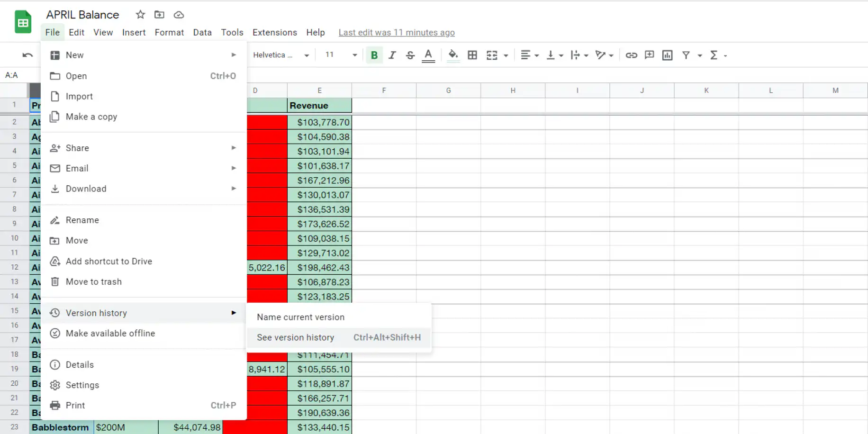The width and height of the screenshot is (868, 434).
Task: Click the insert comment icon
Action: 650,55
